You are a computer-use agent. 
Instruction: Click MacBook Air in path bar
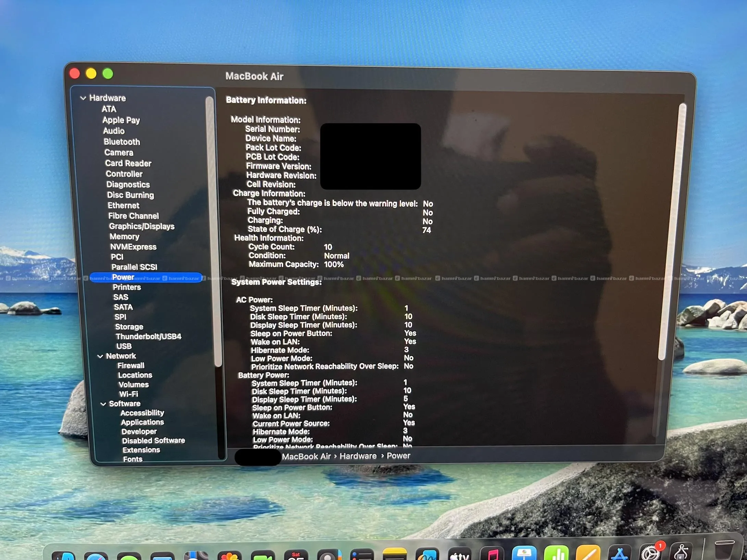point(306,456)
